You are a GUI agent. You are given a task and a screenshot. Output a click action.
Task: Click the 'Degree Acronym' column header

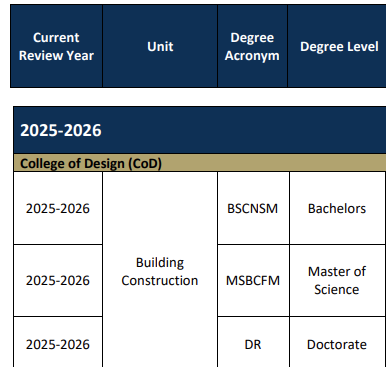click(252, 46)
